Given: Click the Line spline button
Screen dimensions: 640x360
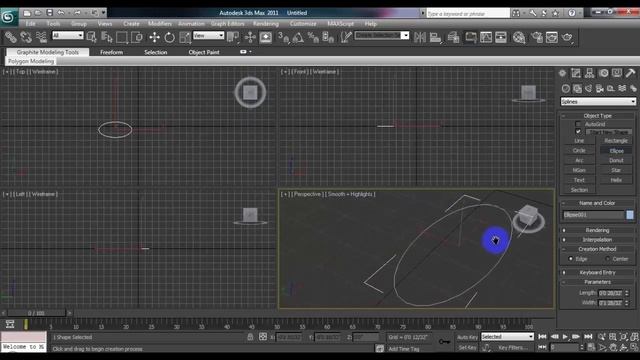Looking at the screenshot, I should point(579,141).
